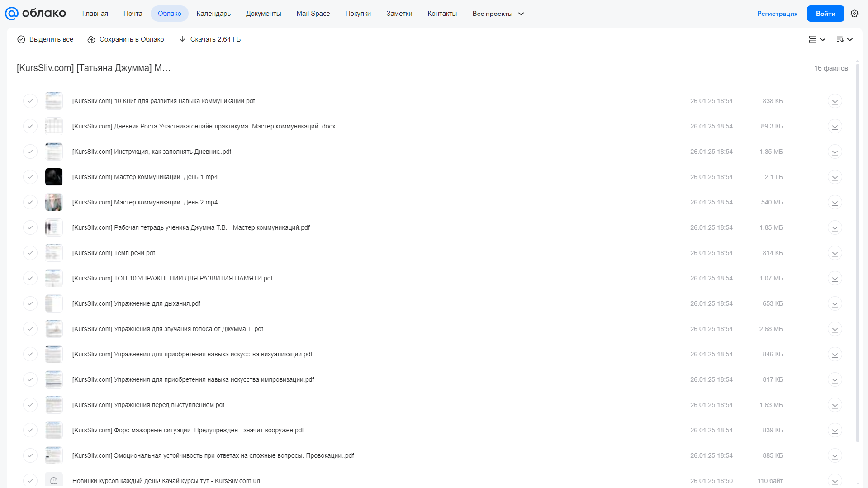868x488 pixels.
Task: Click the Mail.ru Облако logo
Action: pos(36,14)
